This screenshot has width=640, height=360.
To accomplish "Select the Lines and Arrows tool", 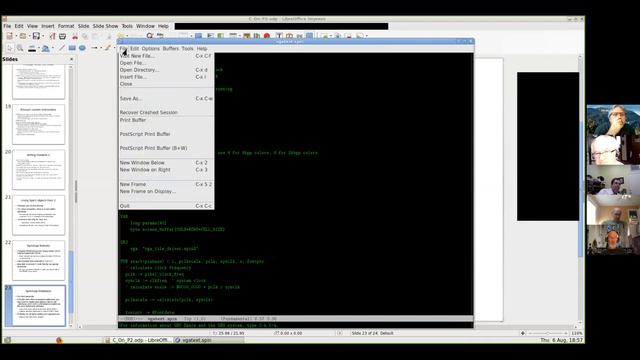I will click(x=94, y=48).
